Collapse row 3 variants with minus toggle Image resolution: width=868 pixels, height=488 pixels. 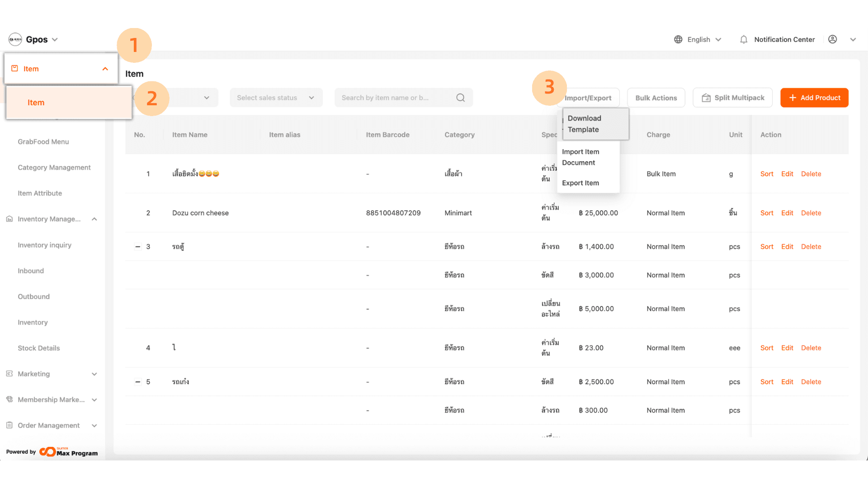138,247
